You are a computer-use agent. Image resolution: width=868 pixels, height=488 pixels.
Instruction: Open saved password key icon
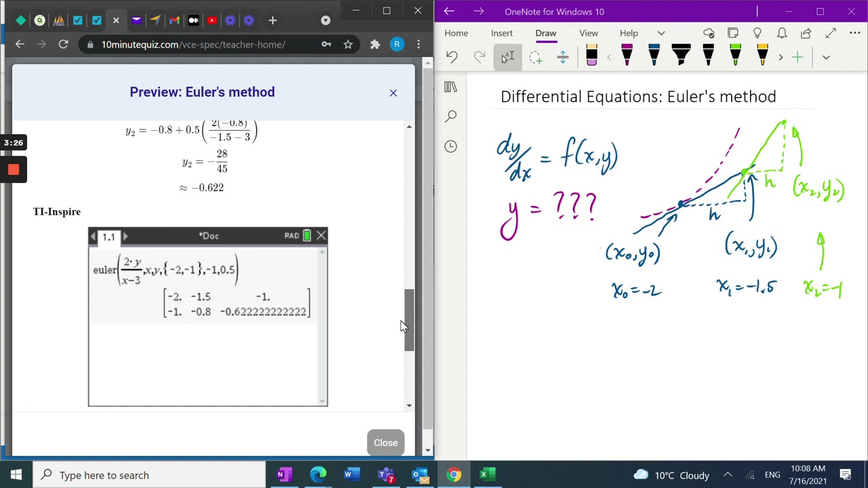click(x=326, y=44)
